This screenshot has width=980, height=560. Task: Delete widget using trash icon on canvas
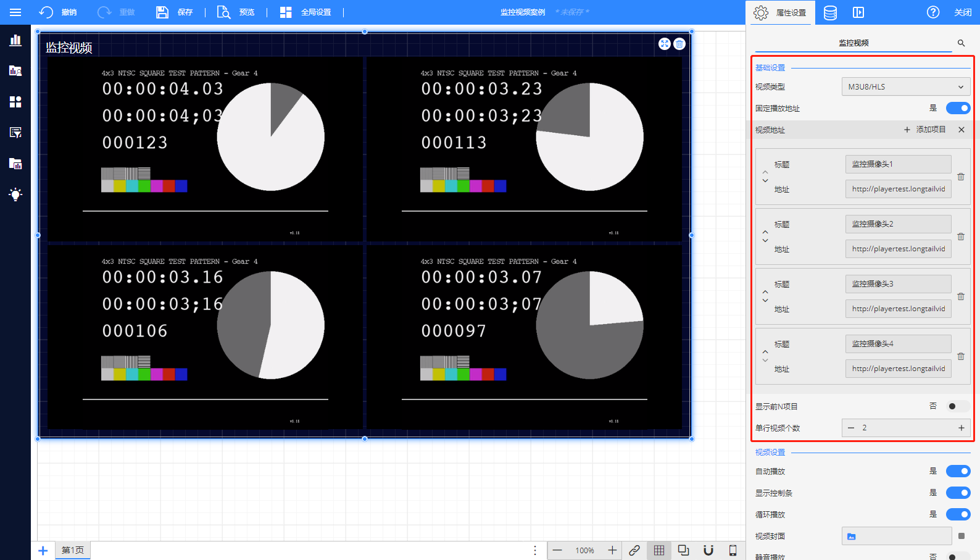tap(679, 44)
